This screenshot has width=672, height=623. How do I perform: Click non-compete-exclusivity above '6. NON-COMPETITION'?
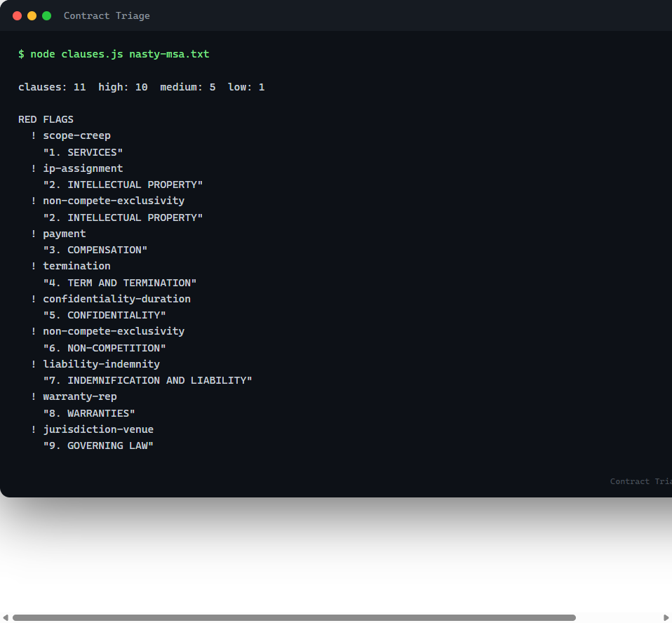[107, 331]
